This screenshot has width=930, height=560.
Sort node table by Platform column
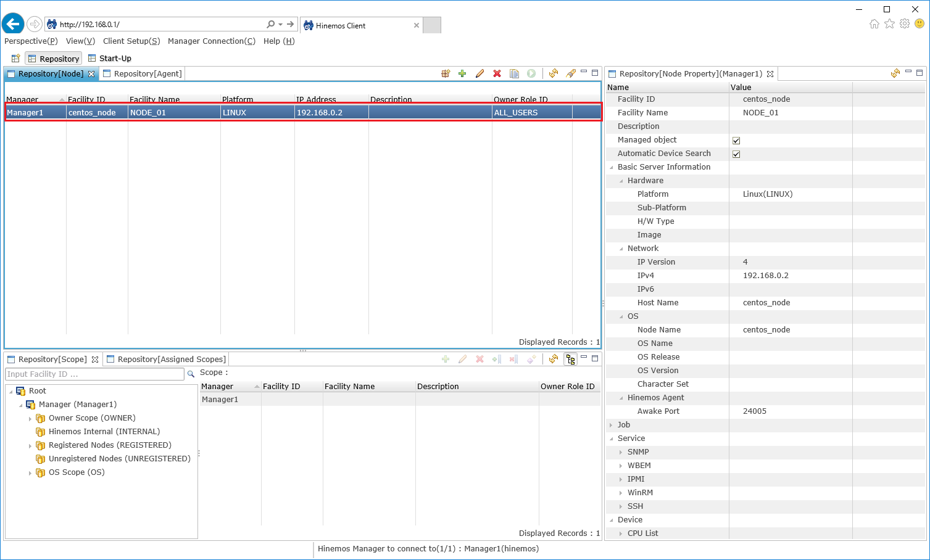pyautogui.click(x=257, y=99)
